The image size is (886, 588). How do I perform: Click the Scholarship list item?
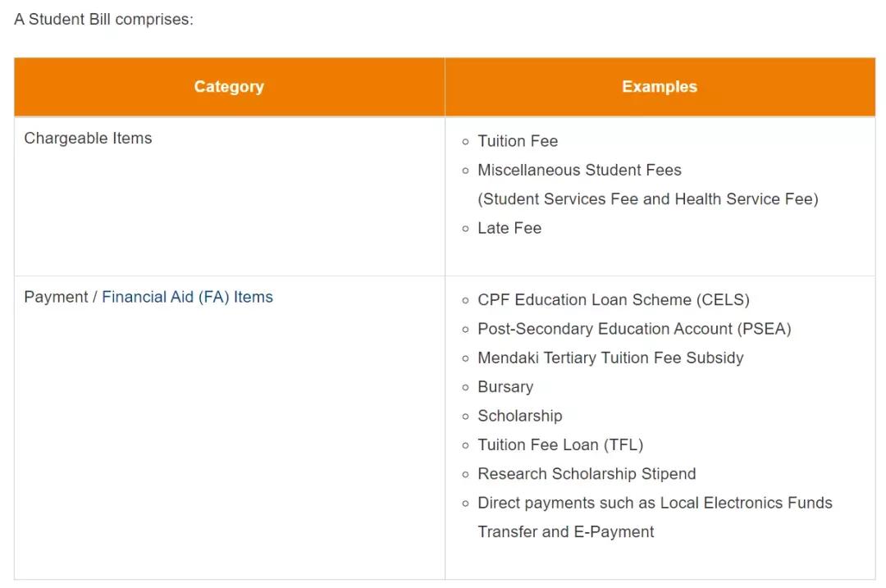click(520, 417)
